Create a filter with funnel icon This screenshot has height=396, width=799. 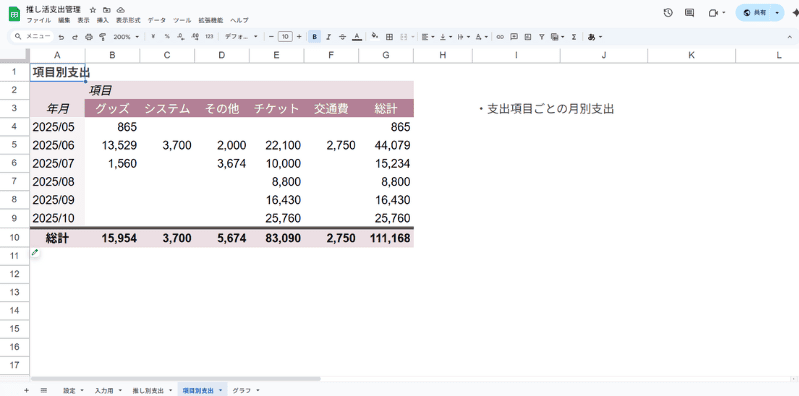pos(542,37)
